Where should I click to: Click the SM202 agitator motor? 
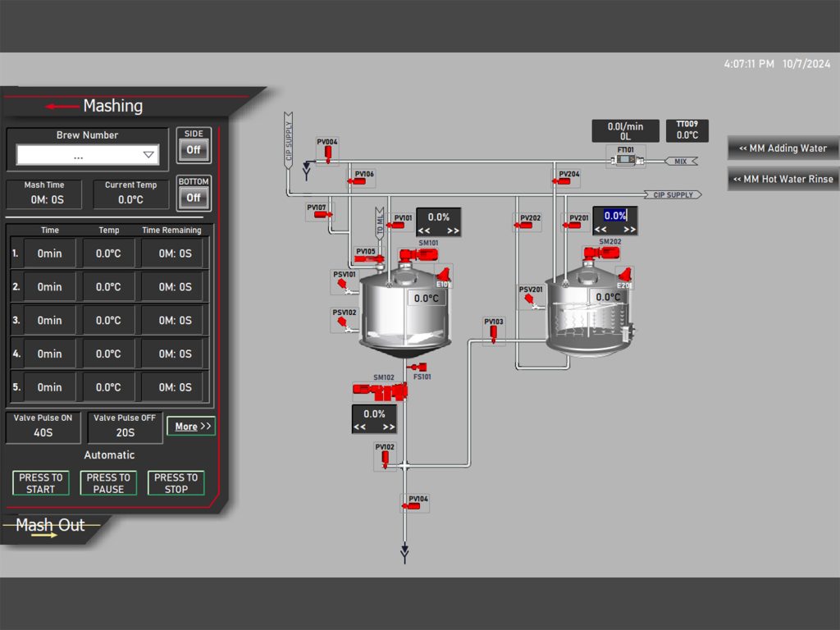pos(601,254)
